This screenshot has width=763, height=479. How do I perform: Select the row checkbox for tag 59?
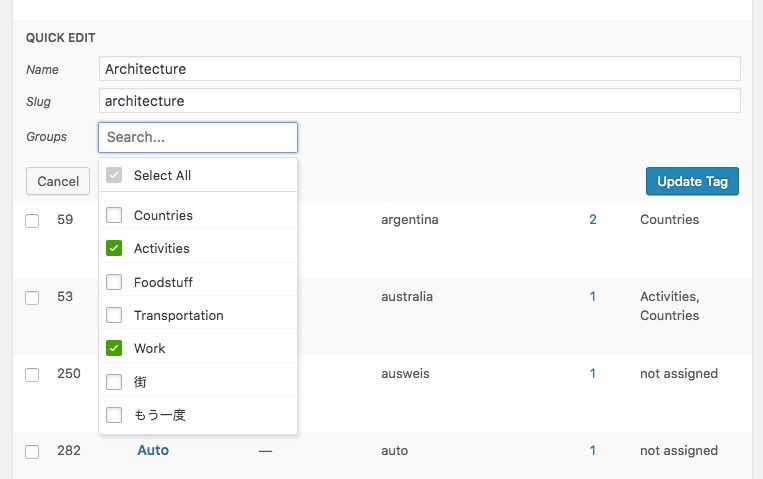[32, 221]
